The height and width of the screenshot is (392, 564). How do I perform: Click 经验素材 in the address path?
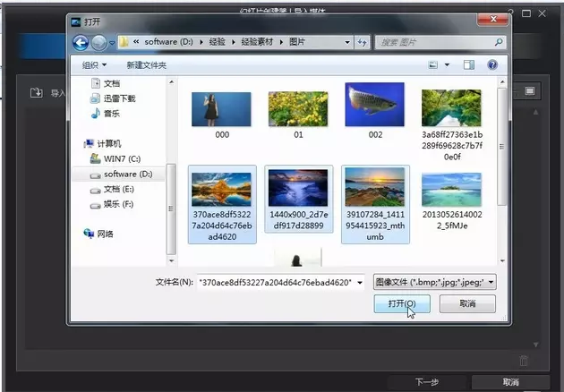pyautogui.click(x=257, y=42)
